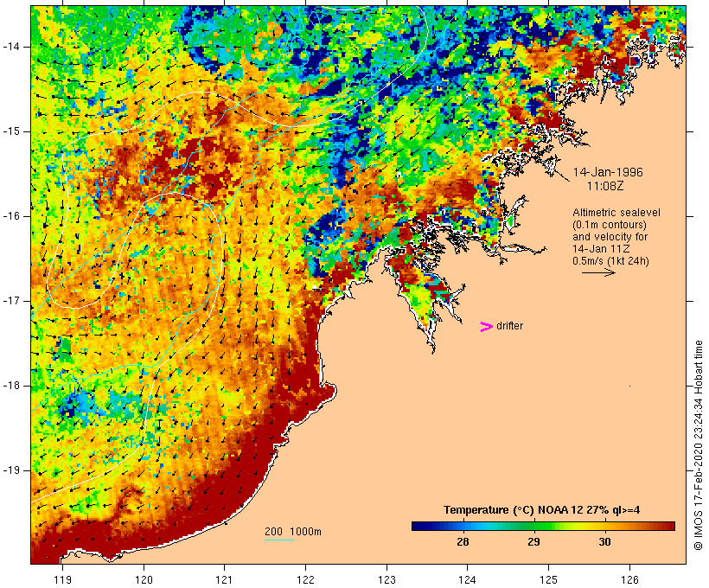This screenshot has height=588, width=709.
Task: Click the longitude label 119
Action: pyautogui.click(x=62, y=579)
